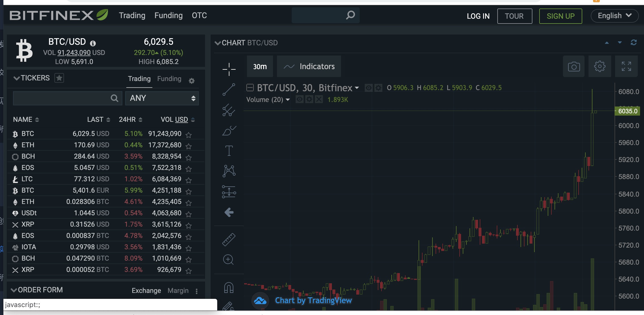The width and height of the screenshot is (644, 315).
Task: Open the Indicators menu
Action: click(309, 67)
